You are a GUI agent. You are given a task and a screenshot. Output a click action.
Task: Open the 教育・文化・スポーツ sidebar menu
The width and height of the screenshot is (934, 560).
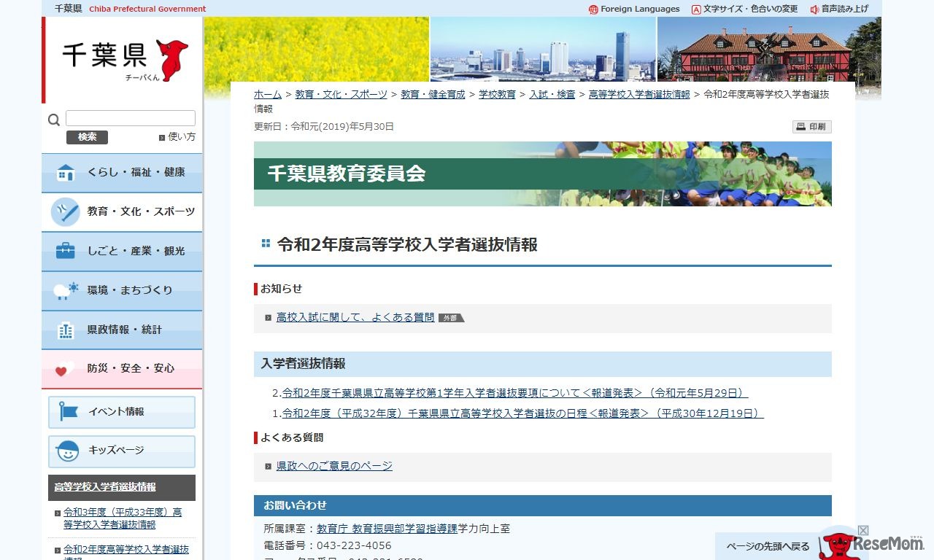[121, 212]
